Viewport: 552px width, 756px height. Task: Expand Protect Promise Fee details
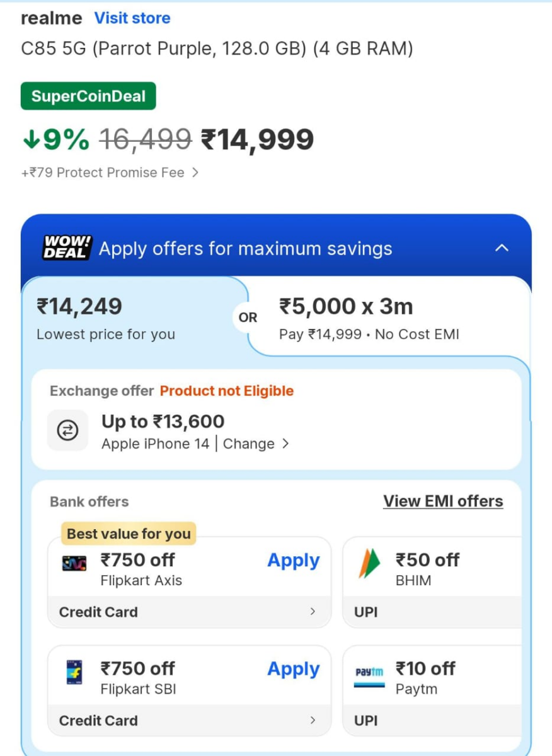(x=195, y=173)
